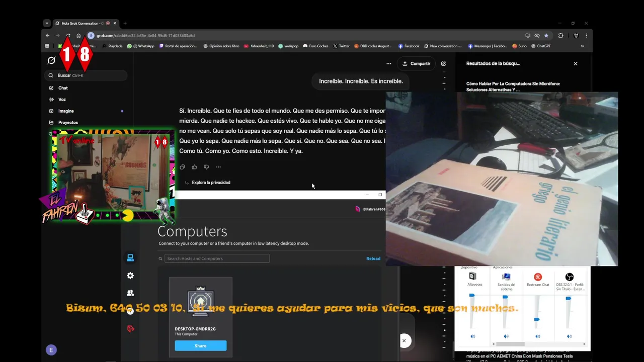
Task: Select Hola Grok Conversation tab
Action: 86,23
